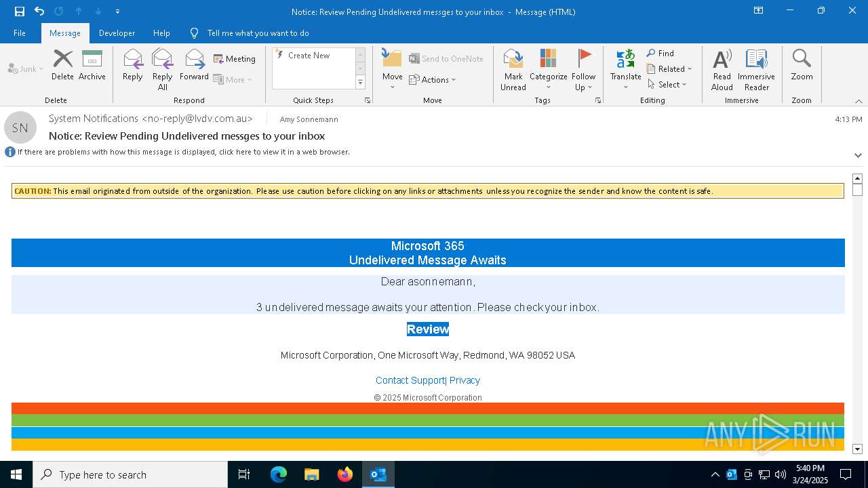Launch Microsoft Edge from taskbar
Screen dimensions: 868x488
(x=279, y=474)
